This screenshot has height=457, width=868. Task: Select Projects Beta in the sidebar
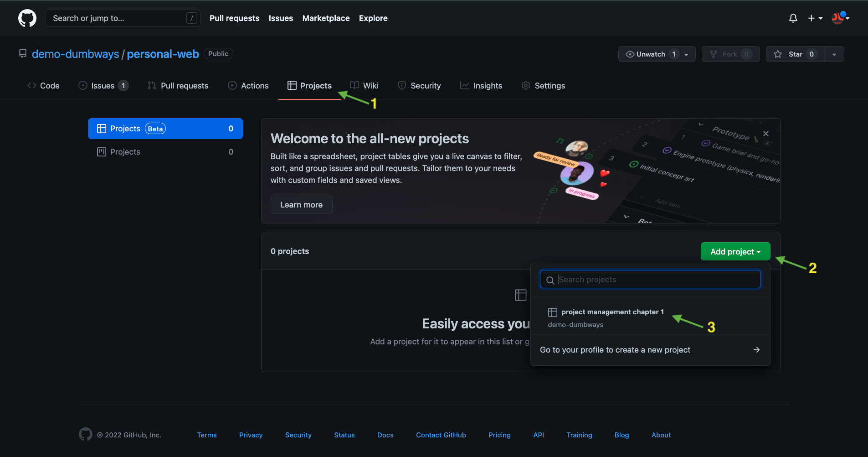165,129
